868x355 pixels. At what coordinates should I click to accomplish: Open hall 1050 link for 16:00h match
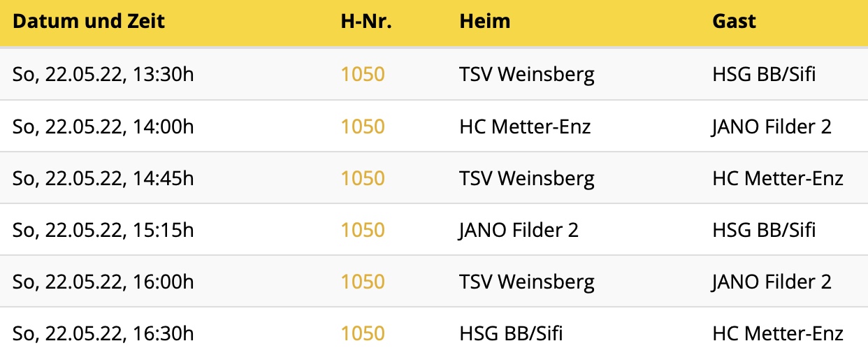[363, 282]
